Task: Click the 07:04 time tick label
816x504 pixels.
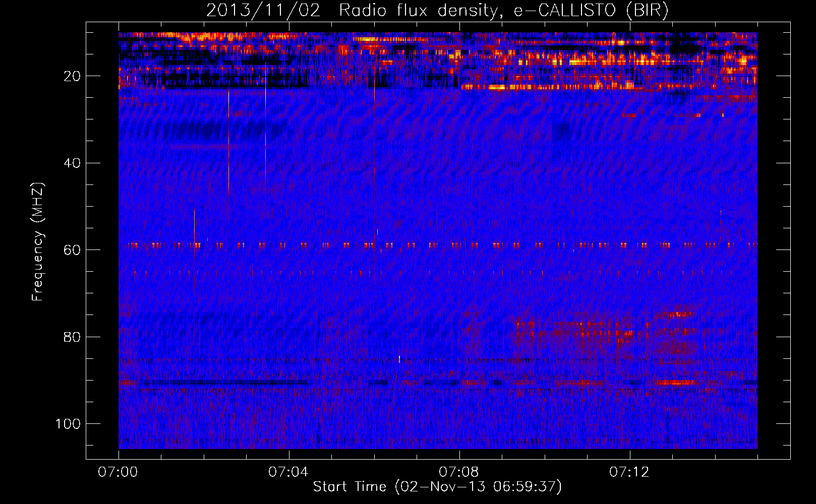Action: [288, 472]
